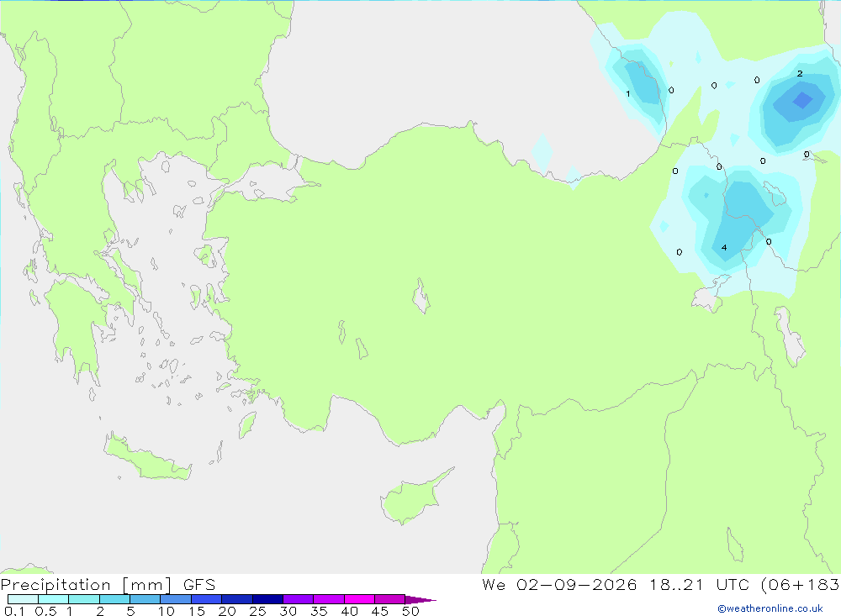The image size is (841, 616).
Task: Click the '2' precipitation value on map
Action: tap(800, 73)
